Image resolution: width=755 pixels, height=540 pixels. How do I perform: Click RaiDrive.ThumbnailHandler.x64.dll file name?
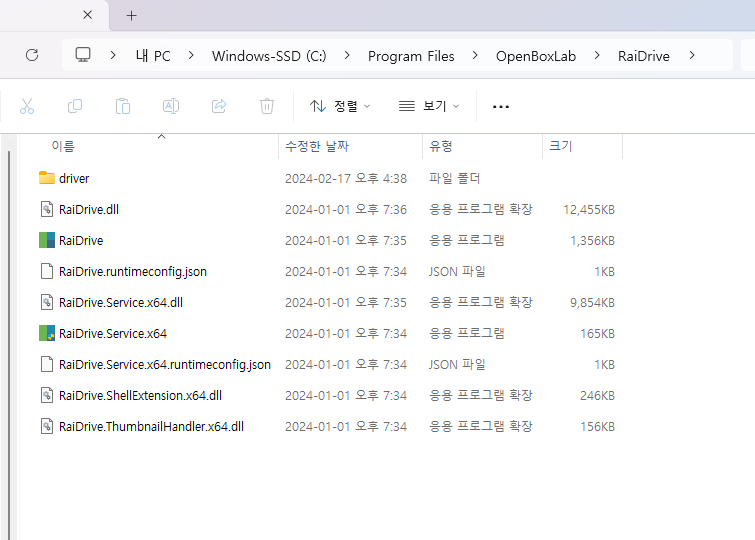point(151,427)
